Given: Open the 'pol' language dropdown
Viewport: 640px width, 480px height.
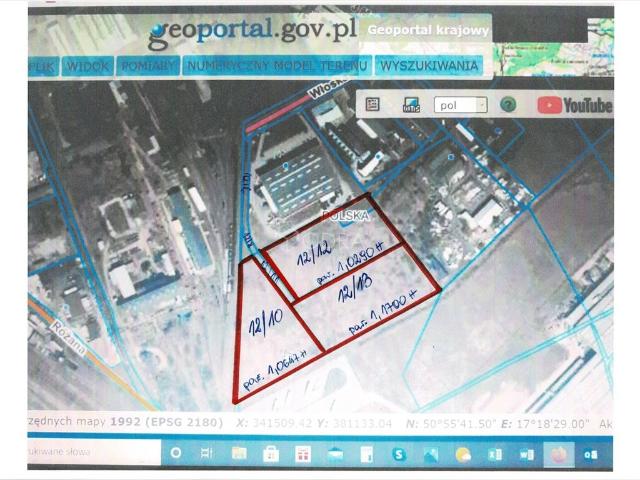Looking at the screenshot, I should [x=460, y=105].
